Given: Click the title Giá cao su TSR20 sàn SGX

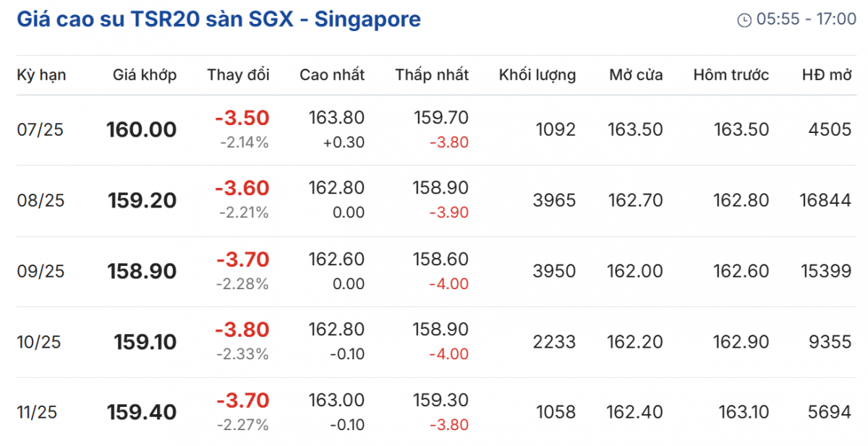Looking at the screenshot, I should click(x=218, y=20).
